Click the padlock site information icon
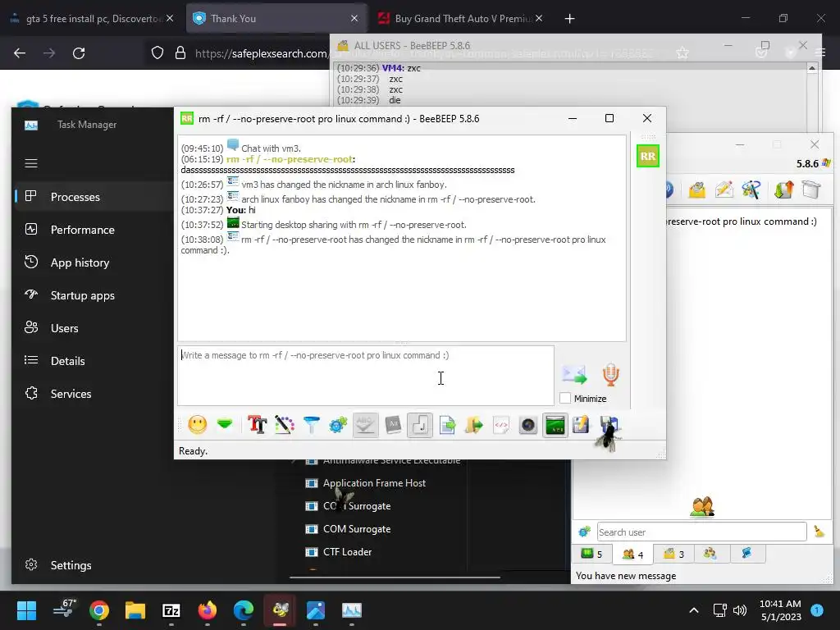Screen dimensions: 840x630 (x=180, y=53)
